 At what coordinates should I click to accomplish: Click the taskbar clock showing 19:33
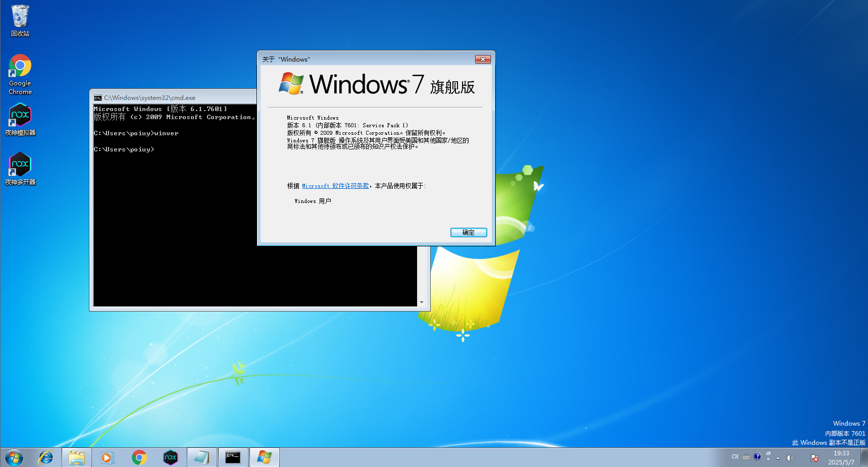(x=841, y=458)
